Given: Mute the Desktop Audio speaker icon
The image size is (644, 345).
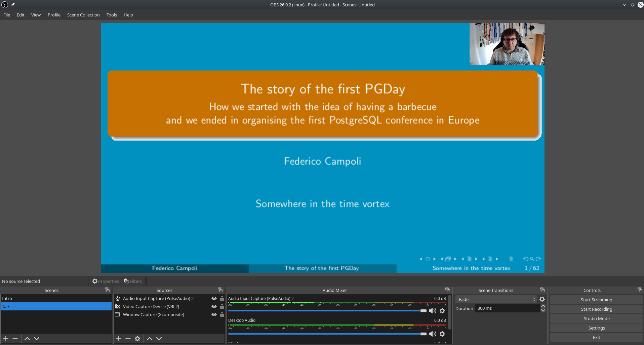Looking at the screenshot, I should click(x=432, y=334).
